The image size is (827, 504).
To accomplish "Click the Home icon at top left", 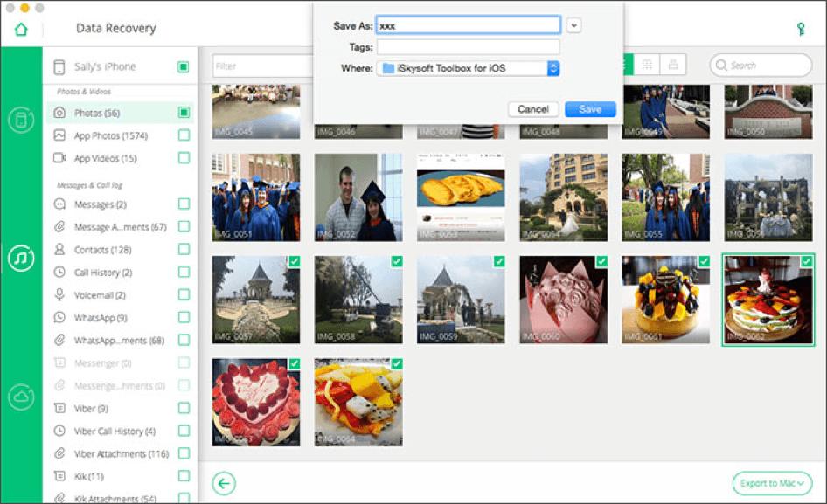I will coord(19,27).
